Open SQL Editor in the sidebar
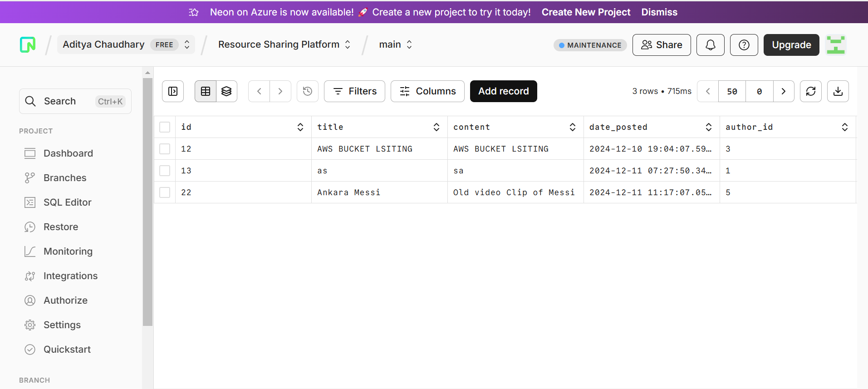This screenshot has height=389, width=868. click(67, 202)
